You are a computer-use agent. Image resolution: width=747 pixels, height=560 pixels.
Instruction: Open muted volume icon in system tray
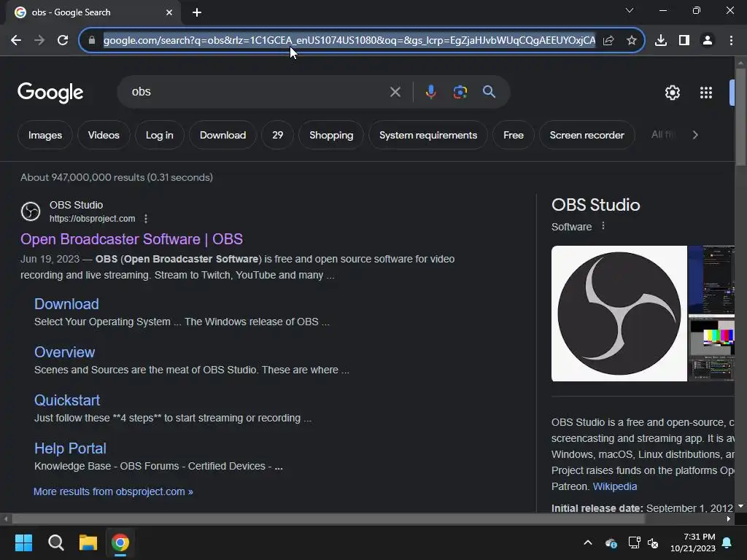(653, 542)
